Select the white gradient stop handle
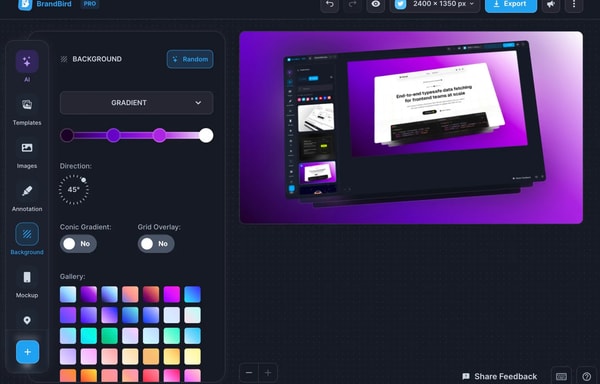The height and width of the screenshot is (384, 600). (x=206, y=135)
